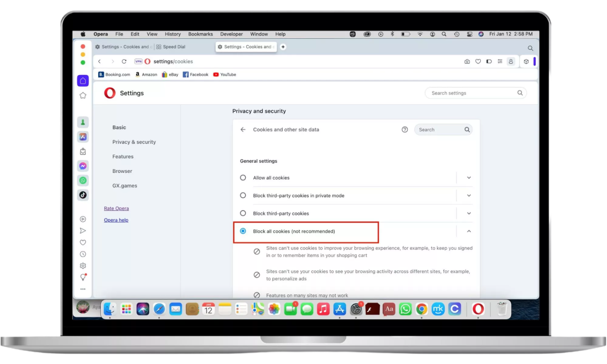Open WhatsApp in Opera sidebar
607x364 pixels.
[x=83, y=180]
